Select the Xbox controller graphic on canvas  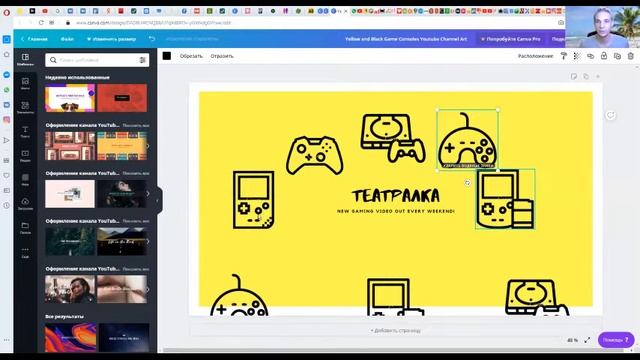pyautogui.click(x=315, y=156)
